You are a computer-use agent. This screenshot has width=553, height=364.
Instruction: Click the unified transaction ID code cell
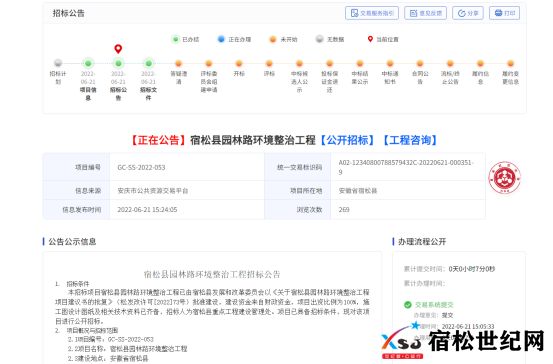click(408, 167)
